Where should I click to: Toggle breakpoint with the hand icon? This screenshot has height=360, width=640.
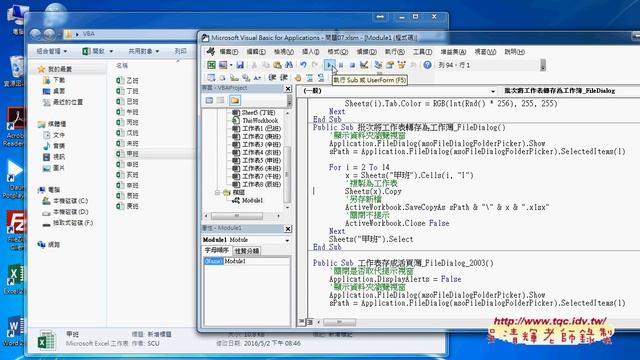(298, 78)
